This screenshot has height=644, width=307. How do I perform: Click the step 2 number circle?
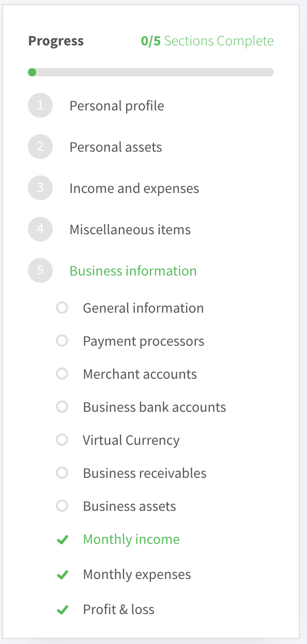40,147
